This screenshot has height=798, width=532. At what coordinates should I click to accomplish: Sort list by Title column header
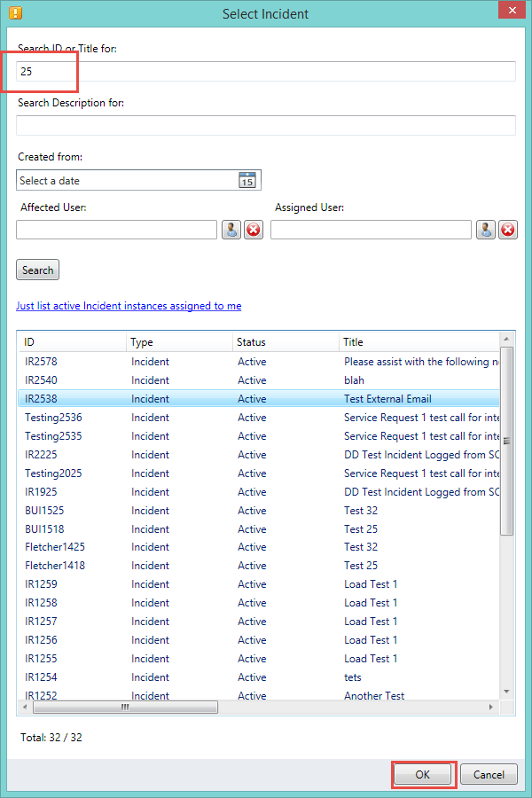417,342
